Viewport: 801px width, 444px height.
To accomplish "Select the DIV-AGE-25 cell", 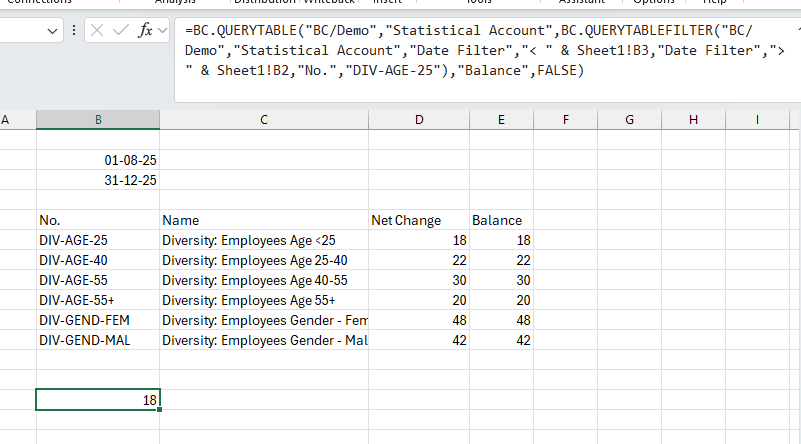I will coord(98,240).
